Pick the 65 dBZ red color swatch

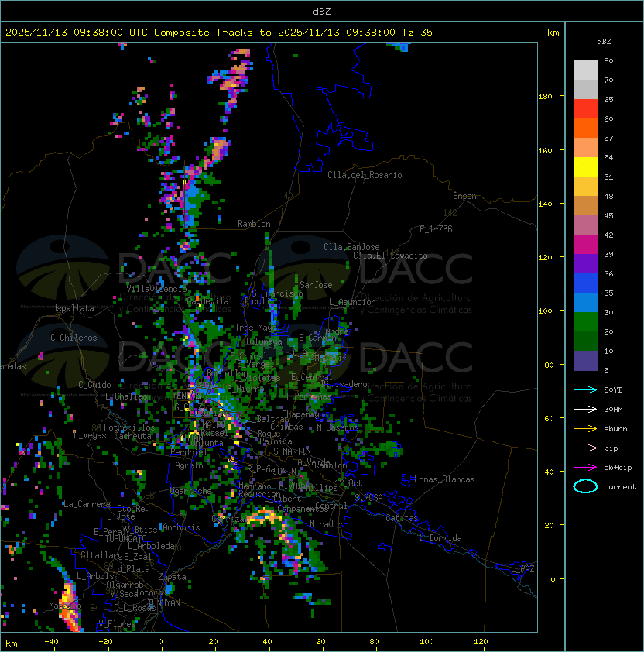[x=585, y=109]
